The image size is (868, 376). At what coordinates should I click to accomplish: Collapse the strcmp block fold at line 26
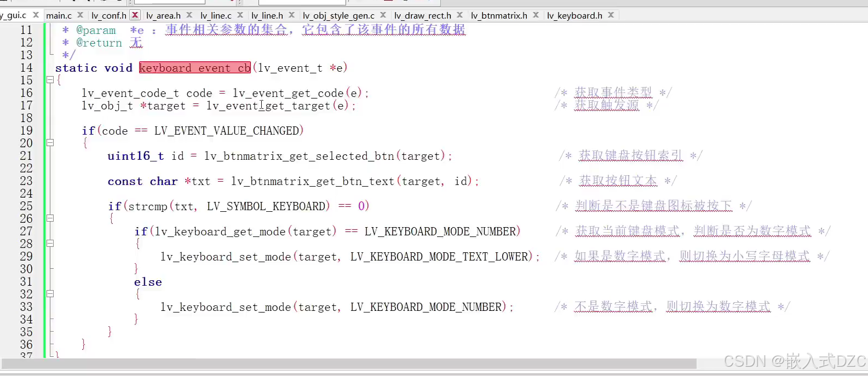tap(50, 218)
